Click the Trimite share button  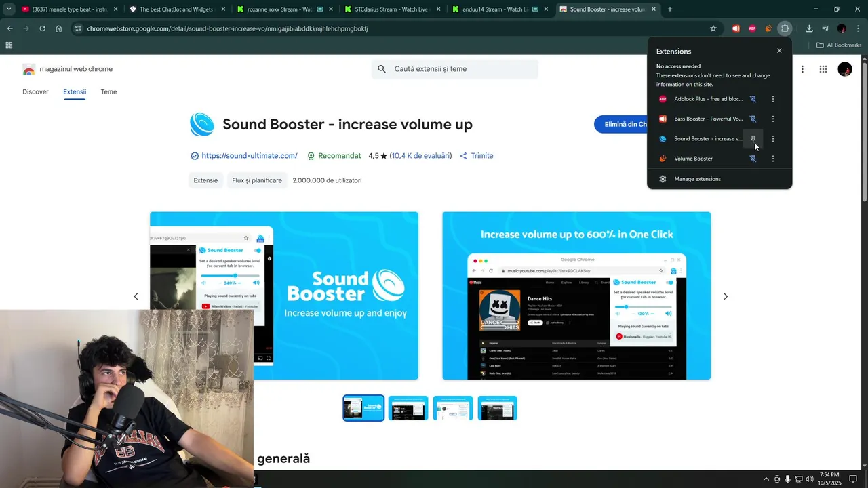(x=477, y=156)
